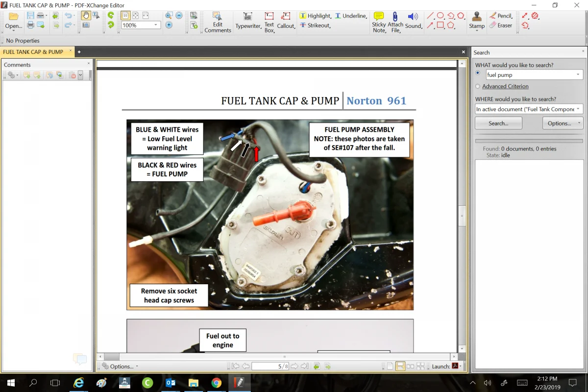Expand the WHERE to search dropdown
Image resolution: width=588 pixels, height=392 pixels.
579,109
